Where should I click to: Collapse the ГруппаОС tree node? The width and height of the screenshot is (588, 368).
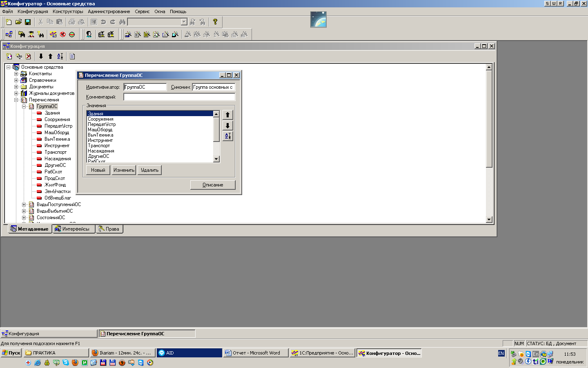pos(24,106)
